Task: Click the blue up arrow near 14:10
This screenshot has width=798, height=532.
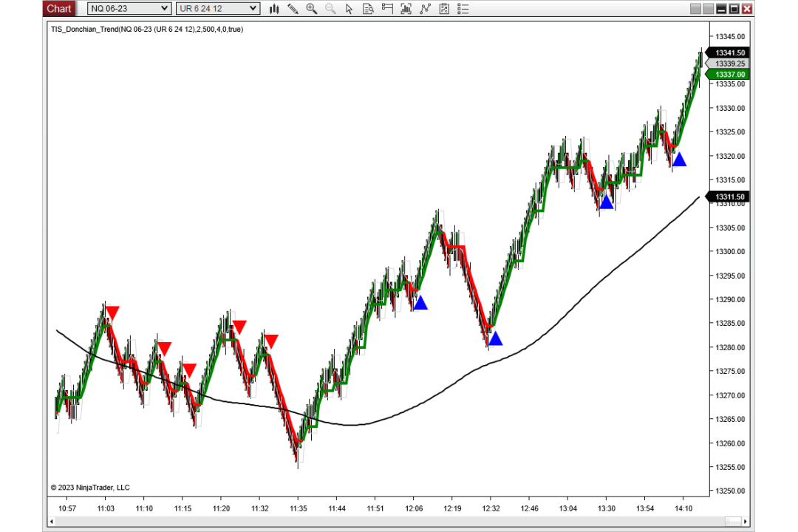Action: pyautogui.click(x=680, y=160)
